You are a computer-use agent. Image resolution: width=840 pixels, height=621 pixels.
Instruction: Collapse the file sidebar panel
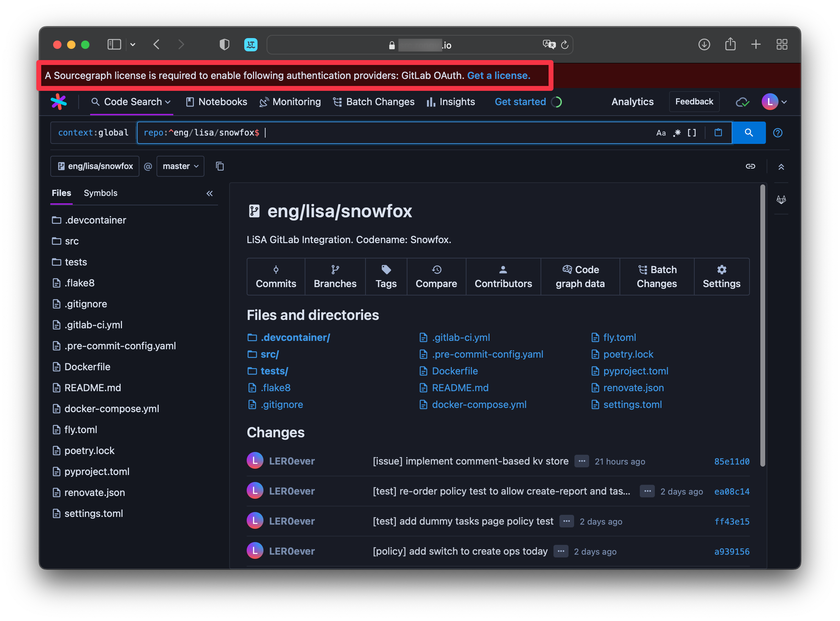[x=209, y=193]
